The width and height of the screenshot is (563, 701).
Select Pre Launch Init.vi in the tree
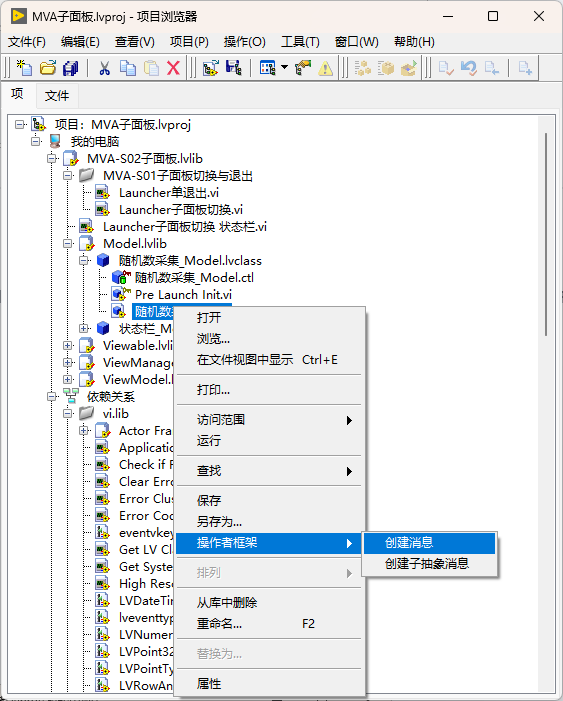pyautogui.click(x=183, y=294)
